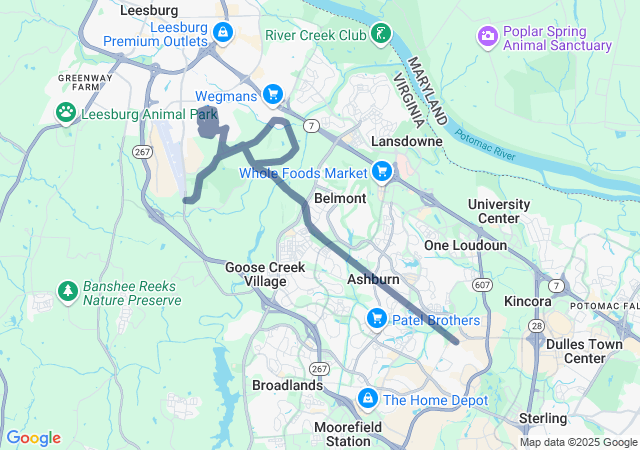This screenshot has width=640, height=450.
Task: Click the Map data ©2025 Google text
Action: (x=578, y=442)
